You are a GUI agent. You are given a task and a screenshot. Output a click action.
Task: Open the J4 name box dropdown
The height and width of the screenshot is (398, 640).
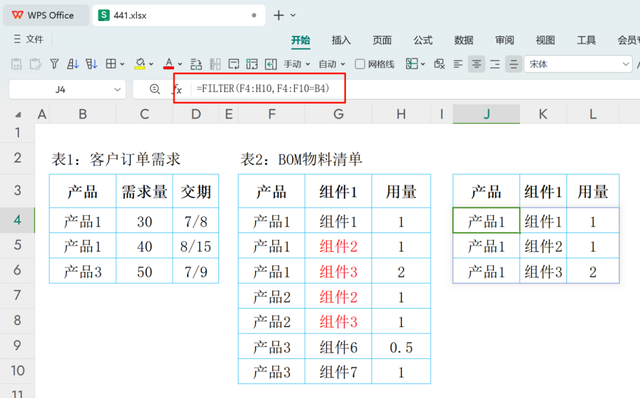117,89
